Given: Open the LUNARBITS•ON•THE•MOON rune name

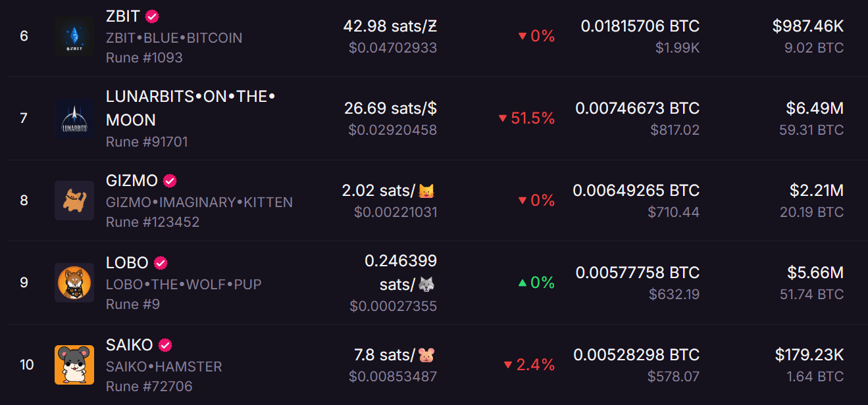Looking at the screenshot, I should click(190, 108).
